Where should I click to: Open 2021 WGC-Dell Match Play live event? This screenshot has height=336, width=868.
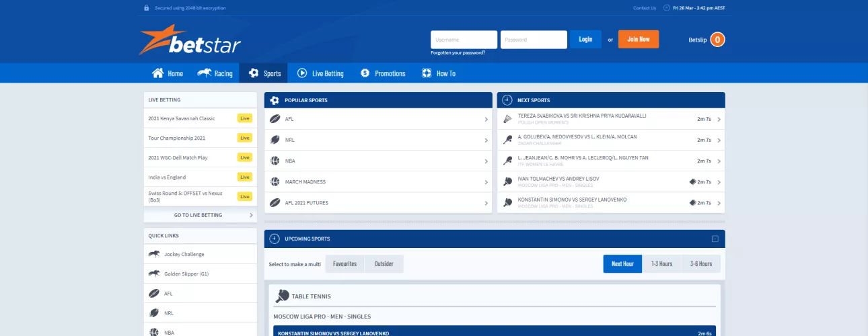[x=201, y=157]
